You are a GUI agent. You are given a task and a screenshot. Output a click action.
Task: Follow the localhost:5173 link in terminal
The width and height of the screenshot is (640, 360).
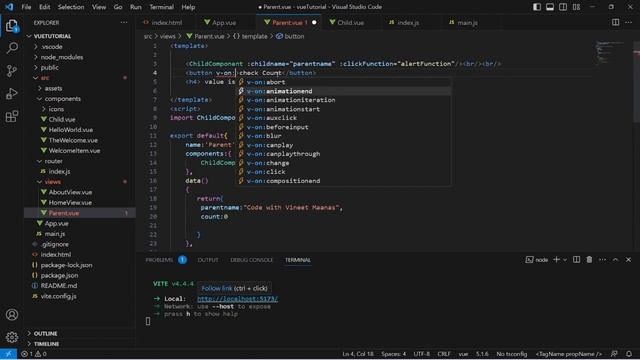point(237,299)
